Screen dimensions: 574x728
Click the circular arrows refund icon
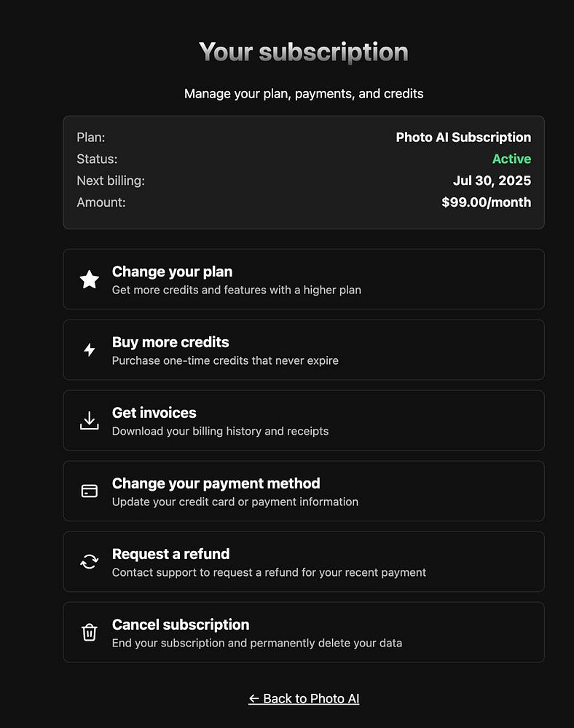pos(89,562)
